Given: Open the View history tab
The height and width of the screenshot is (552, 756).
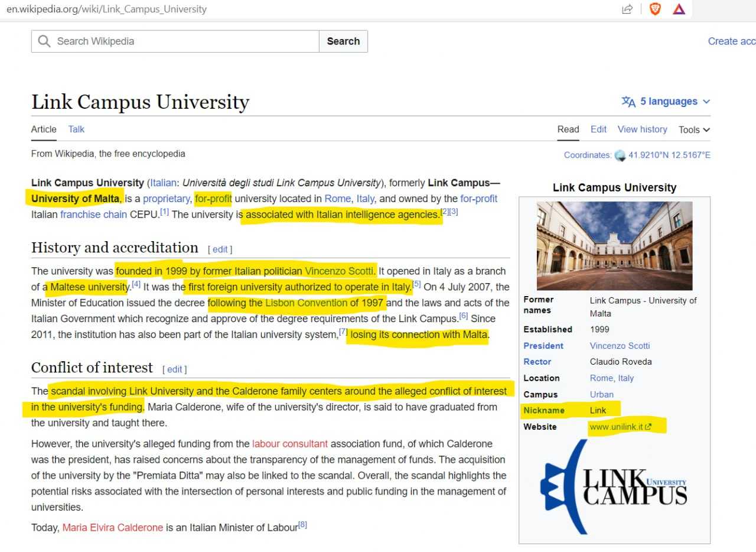Looking at the screenshot, I should click(642, 129).
